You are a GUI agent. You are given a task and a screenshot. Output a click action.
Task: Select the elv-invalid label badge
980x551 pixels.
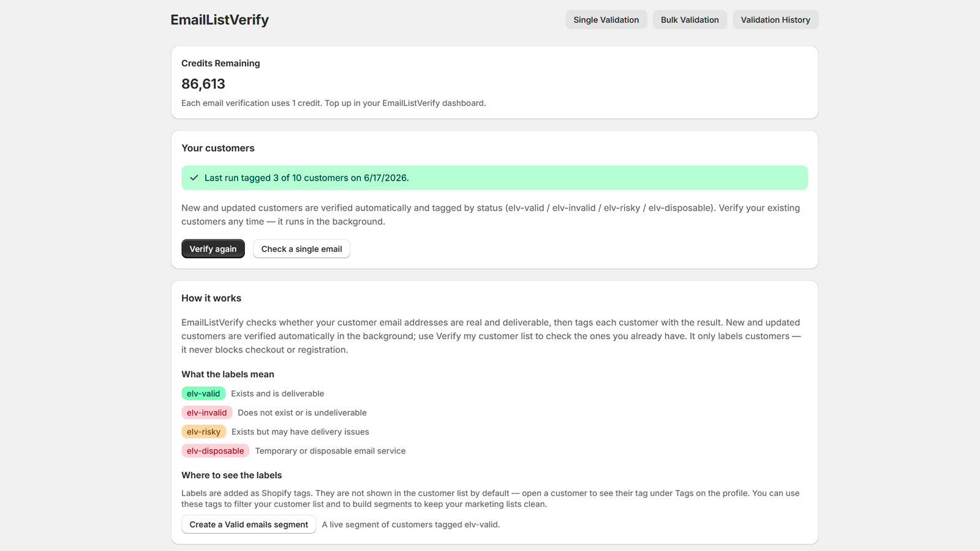pyautogui.click(x=207, y=413)
